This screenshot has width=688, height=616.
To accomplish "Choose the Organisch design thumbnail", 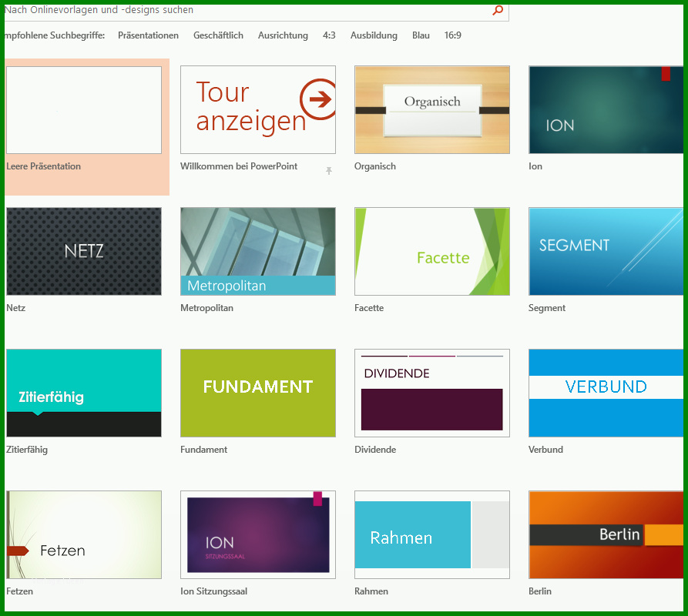I will [x=432, y=110].
